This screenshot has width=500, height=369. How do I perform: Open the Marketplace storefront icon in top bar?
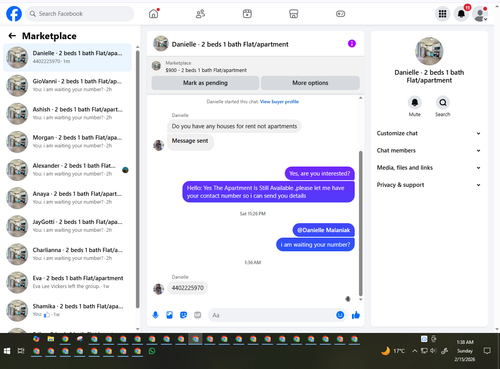coord(294,14)
